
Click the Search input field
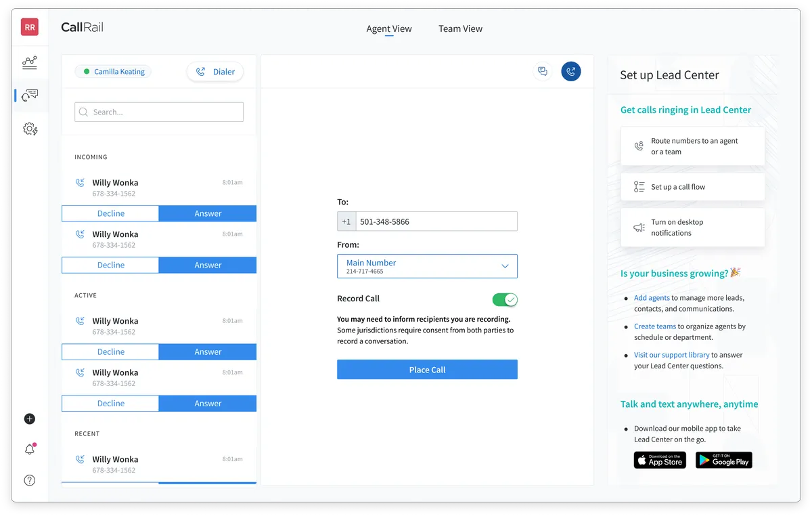[159, 112]
